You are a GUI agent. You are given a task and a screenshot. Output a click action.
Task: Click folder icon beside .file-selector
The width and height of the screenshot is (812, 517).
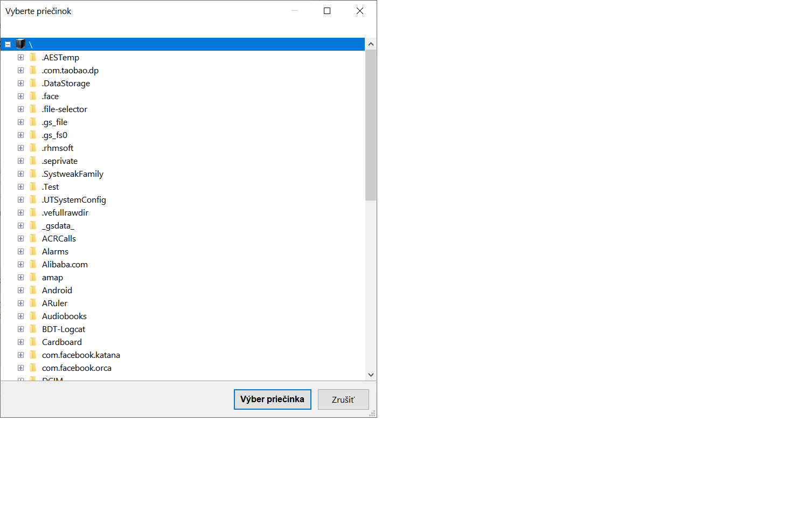(33, 109)
